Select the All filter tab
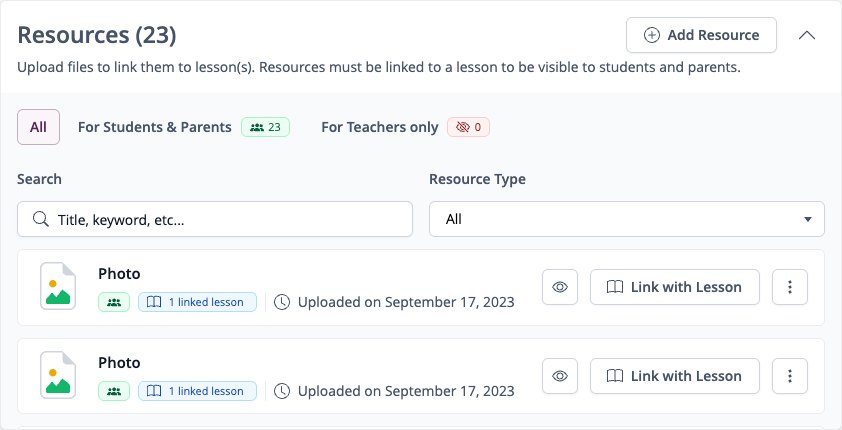The width and height of the screenshot is (842, 430). pyautogui.click(x=39, y=127)
